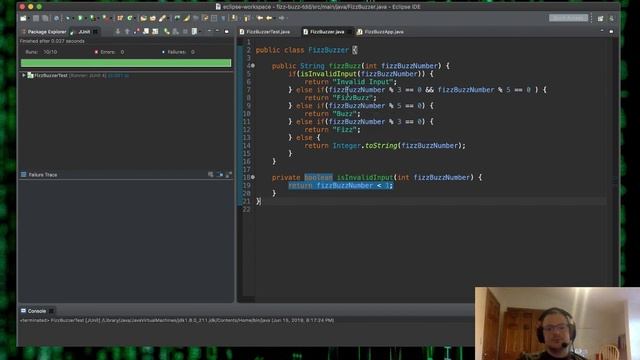The image size is (640, 360).
Task: Click line number 14 in editor gutter
Action: (x=246, y=145)
